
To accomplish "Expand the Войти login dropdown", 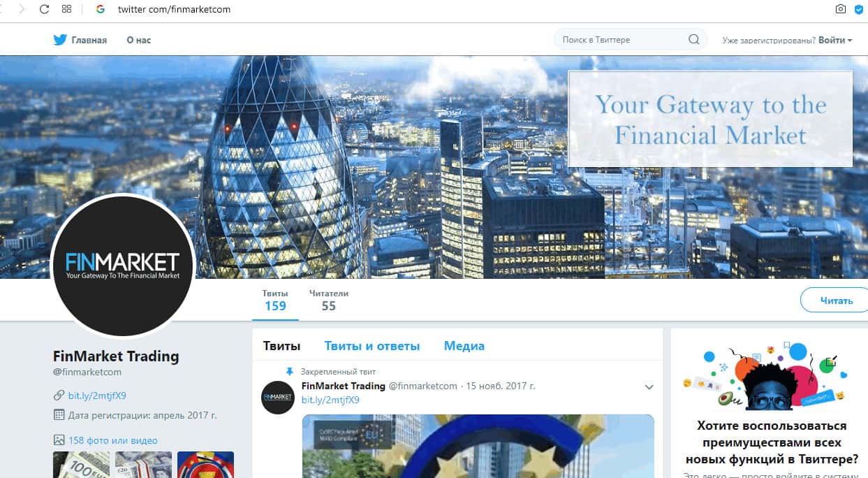I will tap(835, 40).
